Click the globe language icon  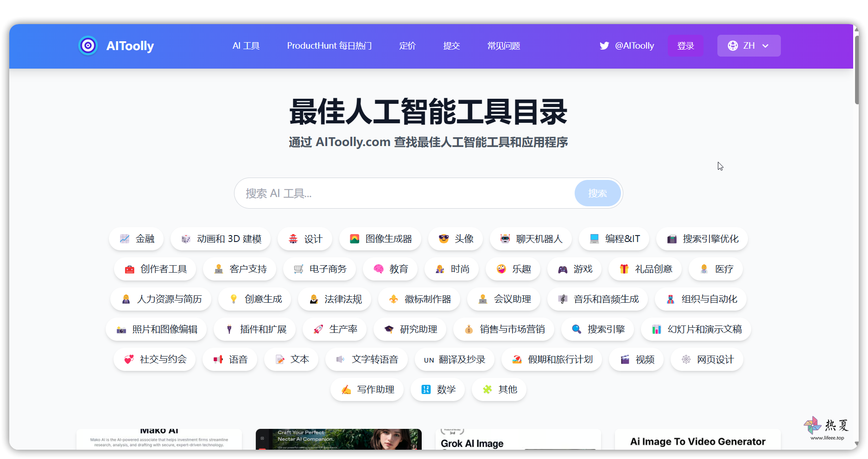[733, 46]
